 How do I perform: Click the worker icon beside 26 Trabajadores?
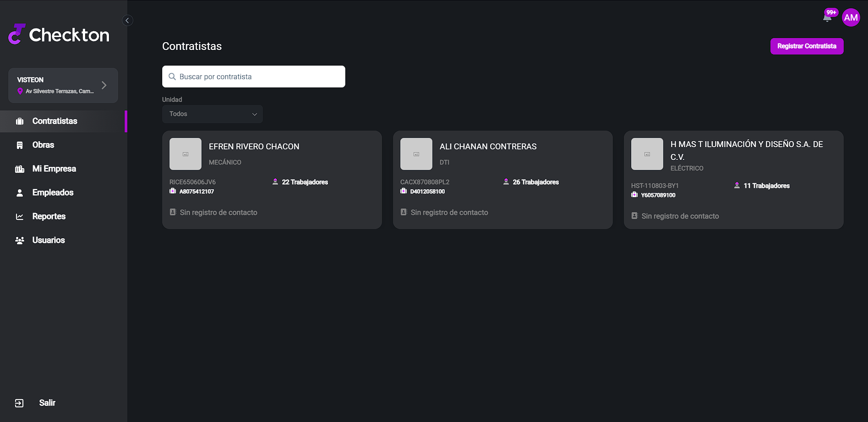(x=506, y=182)
